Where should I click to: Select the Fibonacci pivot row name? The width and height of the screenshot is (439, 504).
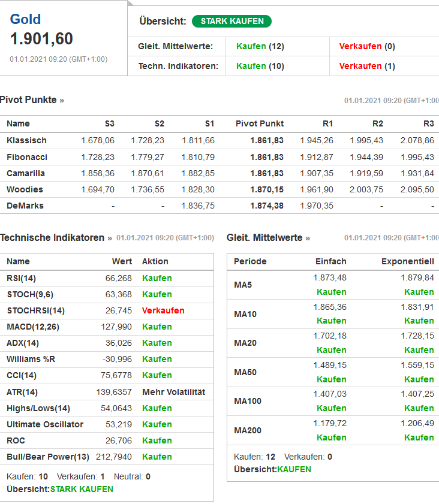pos(27,157)
